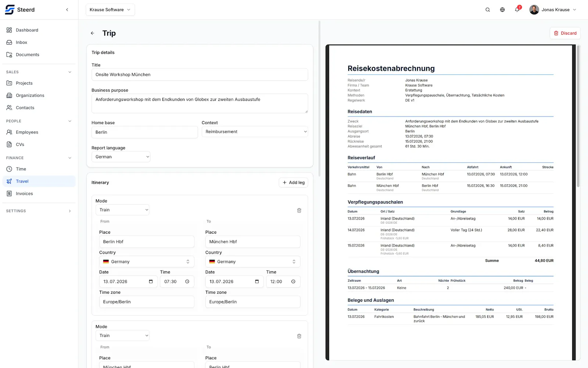Open Employees in the sidebar
Image resolution: width=588 pixels, height=368 pixels.
[x=39, y=132]
